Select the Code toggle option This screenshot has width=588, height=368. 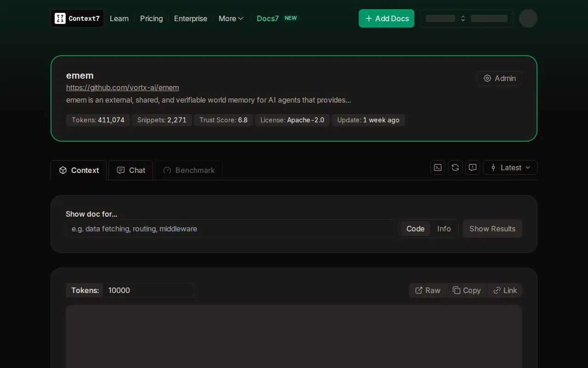(x=416, y=229)
